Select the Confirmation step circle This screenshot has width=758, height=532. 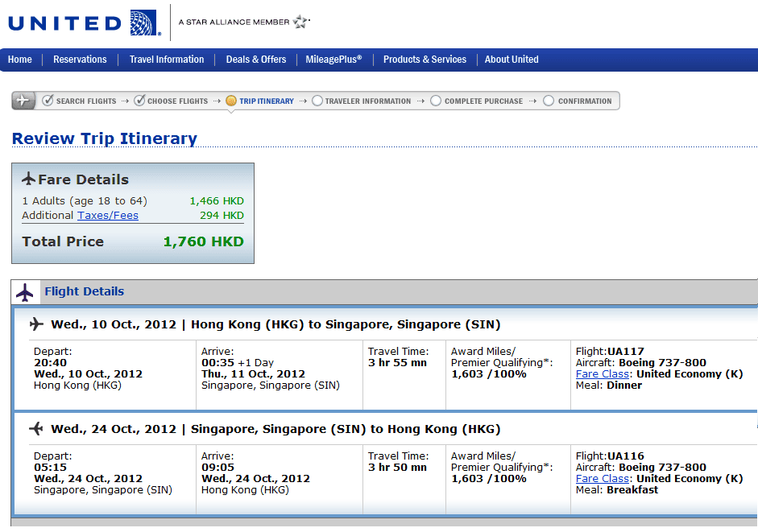click(x=549, y=101)
